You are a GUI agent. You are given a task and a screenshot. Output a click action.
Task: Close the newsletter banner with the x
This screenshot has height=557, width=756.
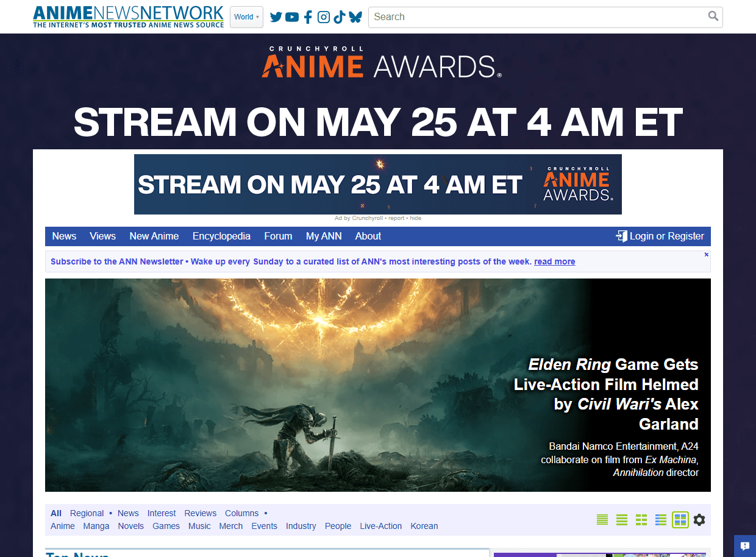point(707,255)
